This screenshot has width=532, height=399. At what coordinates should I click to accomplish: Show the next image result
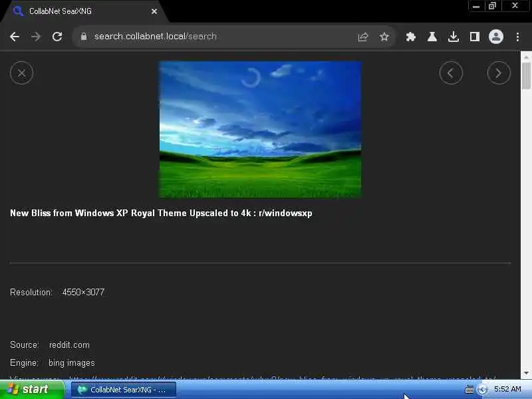tap(499, 73)
